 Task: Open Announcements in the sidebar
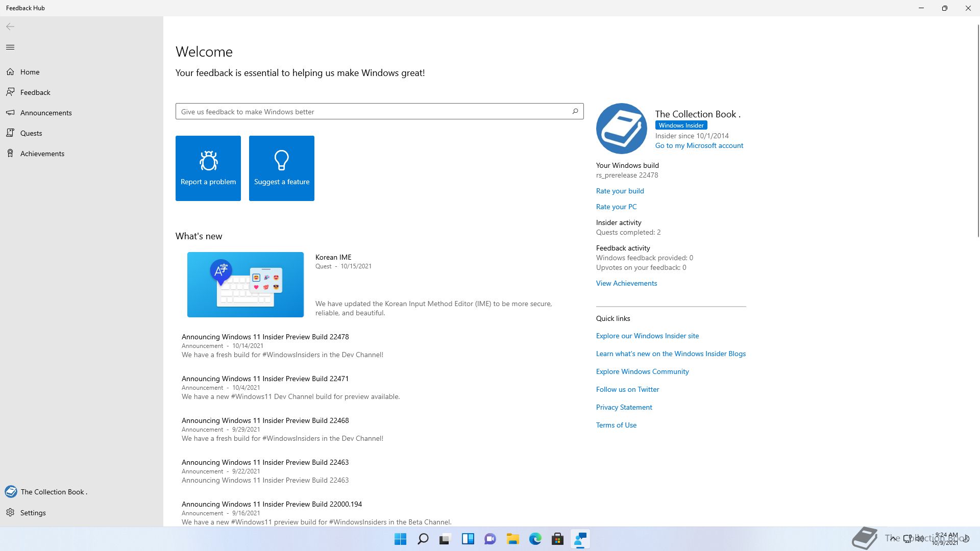[82, 113]
